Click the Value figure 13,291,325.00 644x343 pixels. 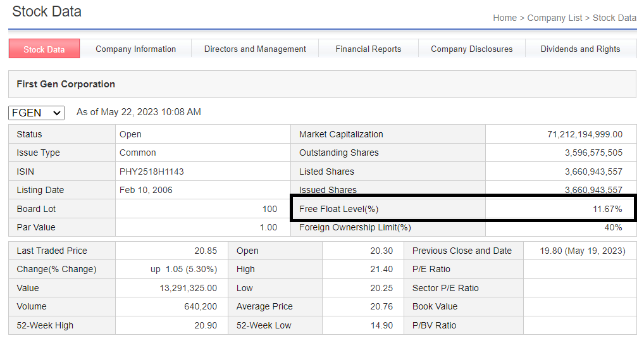[188, 288]
